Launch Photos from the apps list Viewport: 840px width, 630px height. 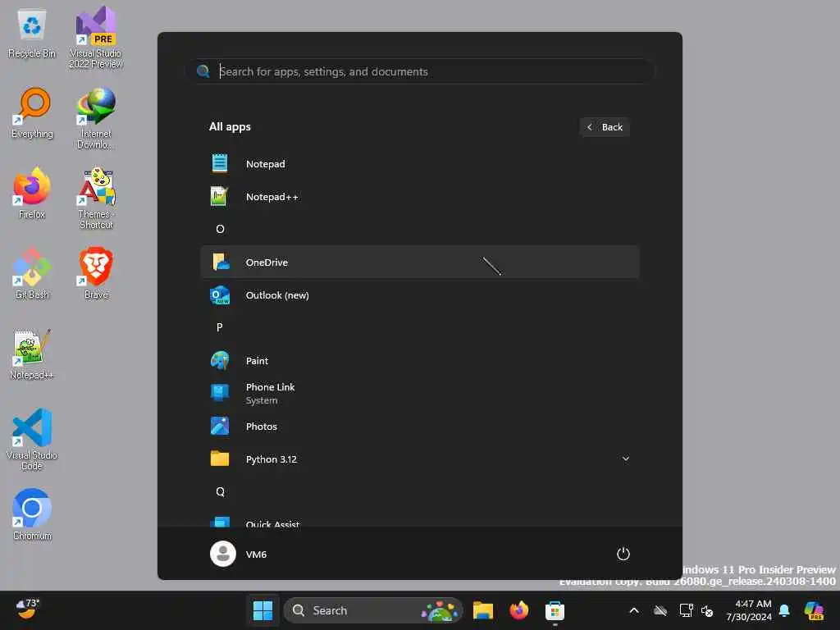pyautogui.click(x=420, y=427)
